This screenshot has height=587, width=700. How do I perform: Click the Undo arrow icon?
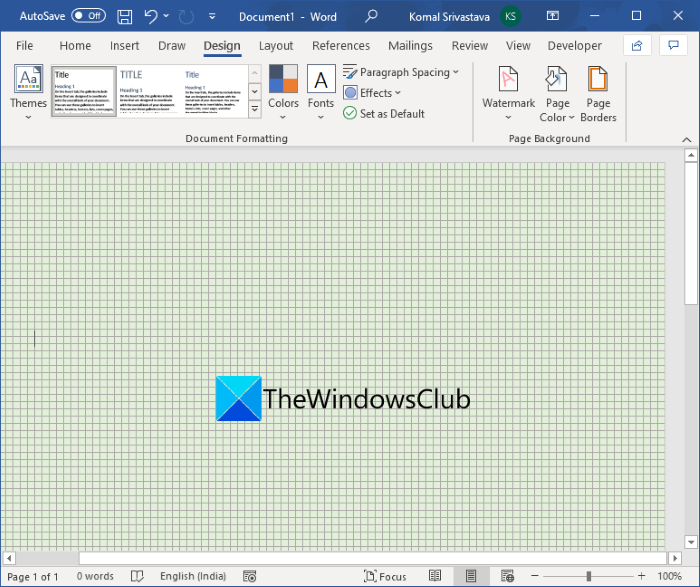point(151,17)
